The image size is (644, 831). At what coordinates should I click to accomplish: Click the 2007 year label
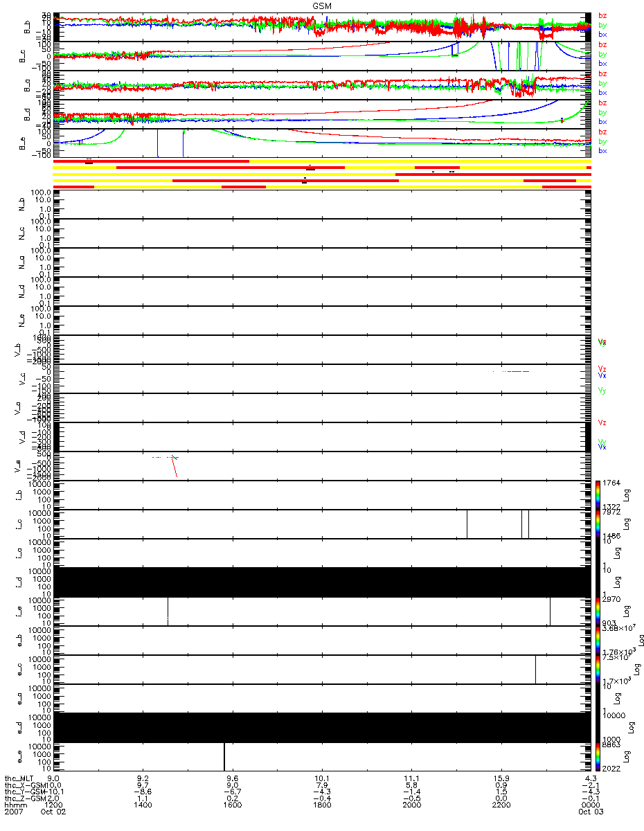coord(13,812)
